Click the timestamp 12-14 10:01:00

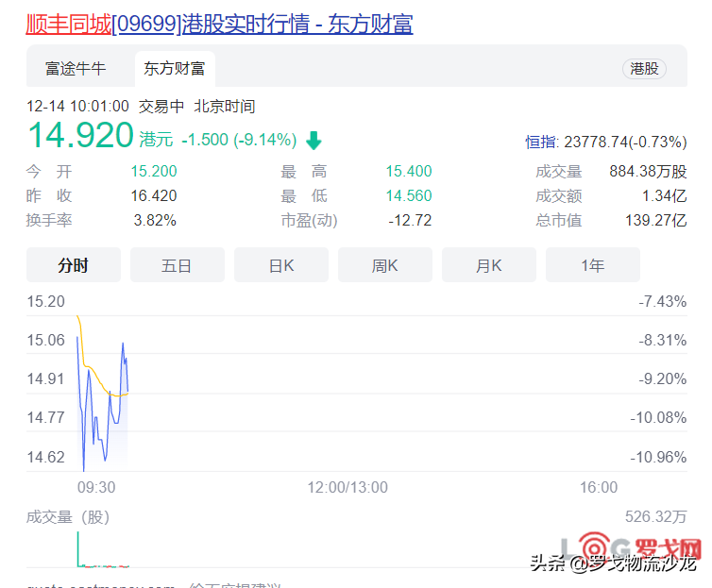(77, 106)
